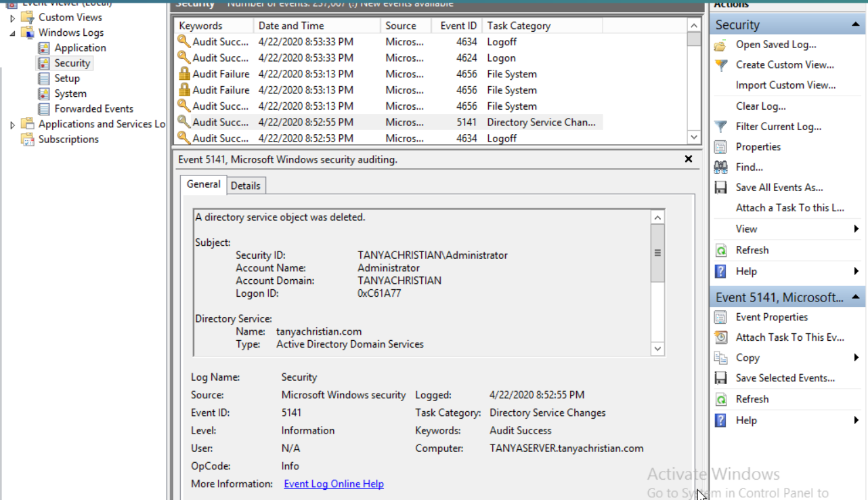The width and height of the screenshot is (868, 500).
Task: Expand the Applications and Services Logs node
Action: coord(12,125)
